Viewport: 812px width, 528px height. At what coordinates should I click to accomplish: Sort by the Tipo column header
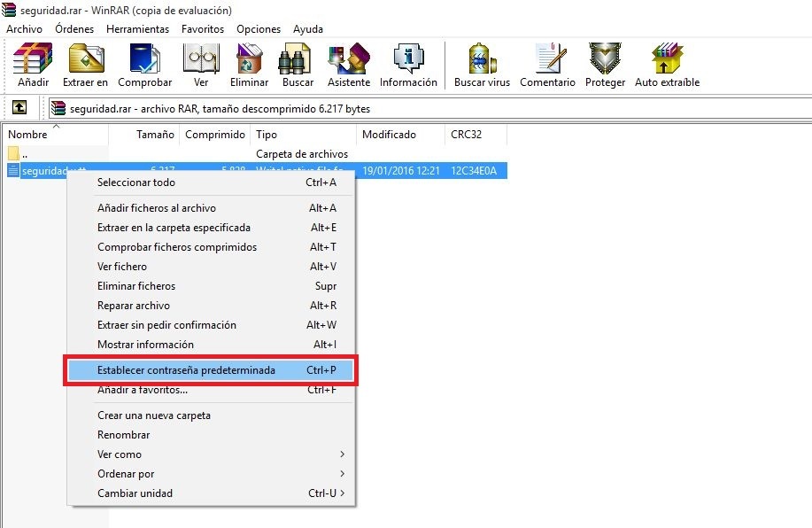(303, 135)
